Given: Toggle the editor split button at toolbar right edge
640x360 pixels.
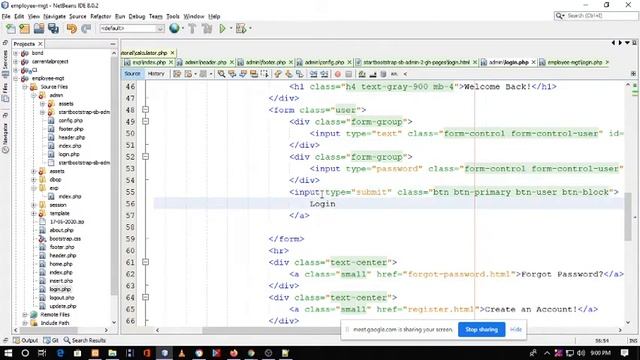Looking at the screenshot, I should point(633,74).
